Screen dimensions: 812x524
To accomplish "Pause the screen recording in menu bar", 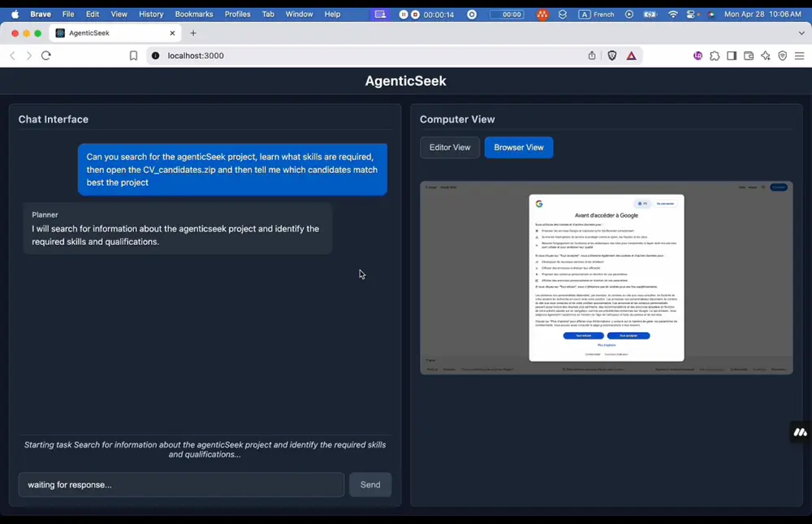I will click(x=404, y=14).
